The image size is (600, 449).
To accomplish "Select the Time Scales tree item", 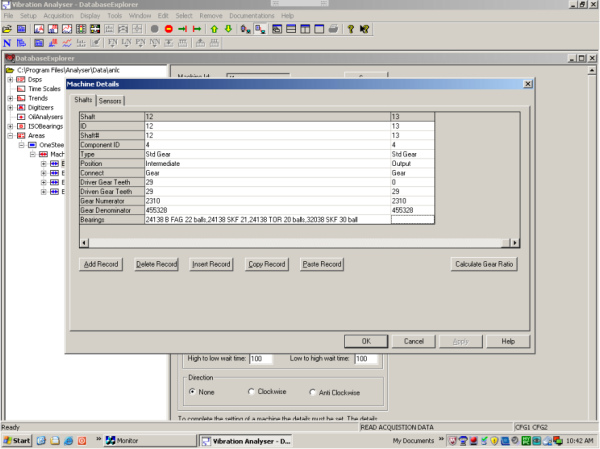I will [44, 89].
